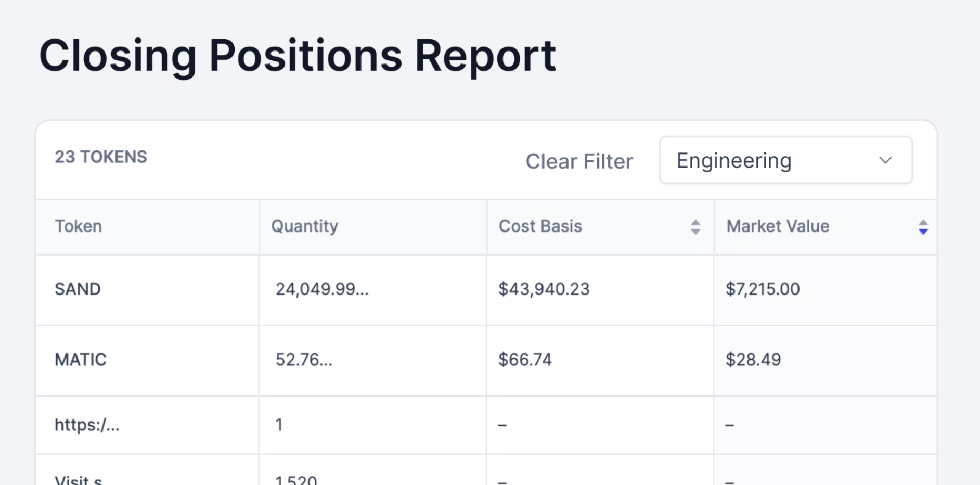Click the Market Value sort arrows icon

[923, 227]
